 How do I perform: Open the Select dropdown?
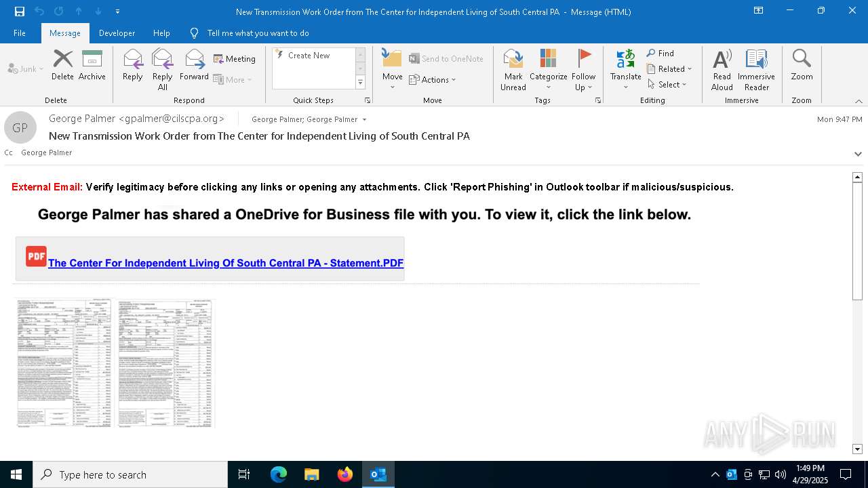pyautogui.click(x=667, y=85)
